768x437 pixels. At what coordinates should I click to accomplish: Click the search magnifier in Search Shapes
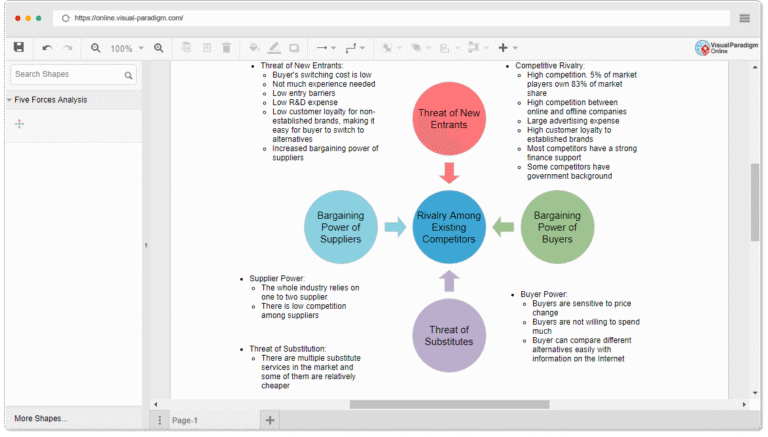(129, 75)
